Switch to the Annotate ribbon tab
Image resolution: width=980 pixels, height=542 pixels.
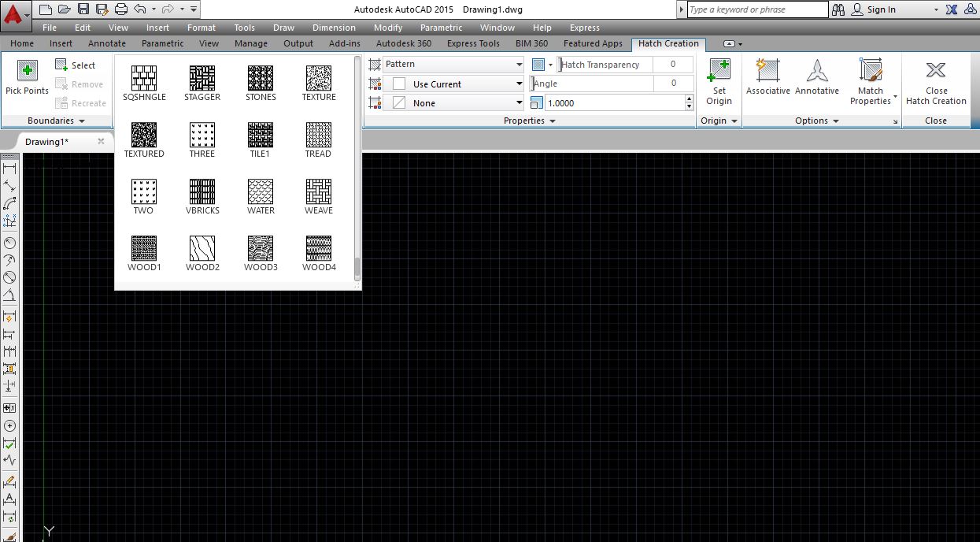(x=107, y=43)
